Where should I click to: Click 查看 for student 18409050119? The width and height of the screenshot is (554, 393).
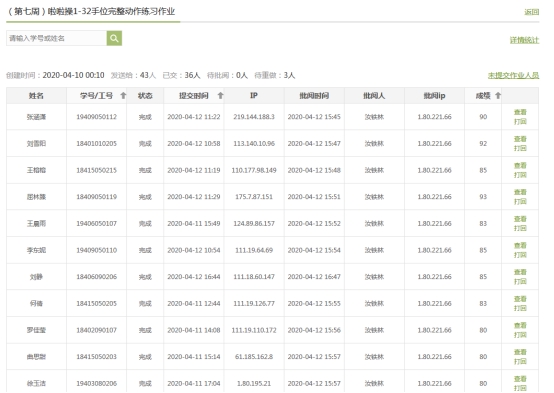click(520, 192)
